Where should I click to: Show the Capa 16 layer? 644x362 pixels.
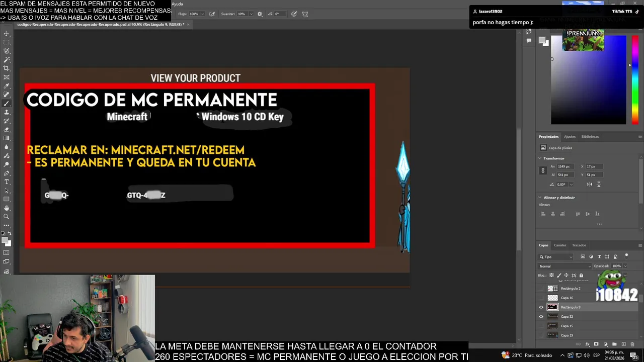[x=541, y=298]
